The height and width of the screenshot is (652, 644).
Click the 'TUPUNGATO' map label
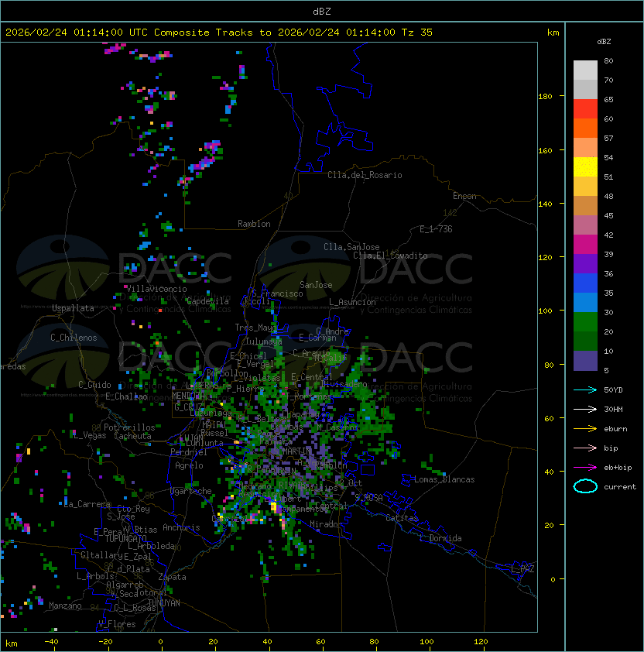(x=125, y=538)
